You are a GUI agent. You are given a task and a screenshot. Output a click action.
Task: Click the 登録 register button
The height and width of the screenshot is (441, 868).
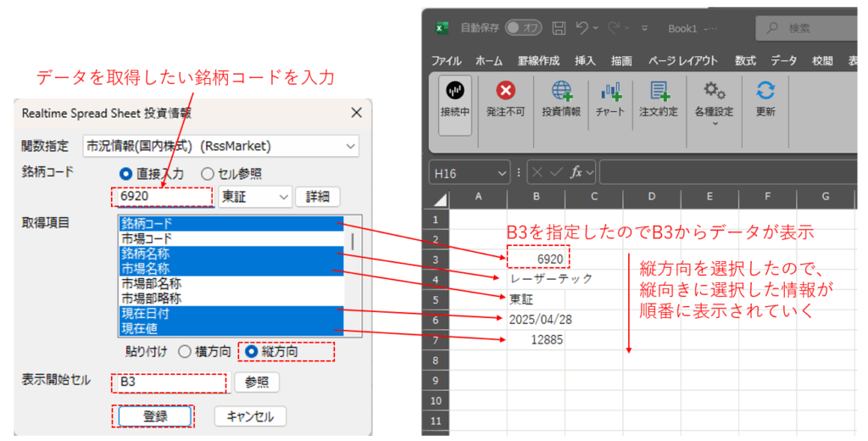point(155,416)
